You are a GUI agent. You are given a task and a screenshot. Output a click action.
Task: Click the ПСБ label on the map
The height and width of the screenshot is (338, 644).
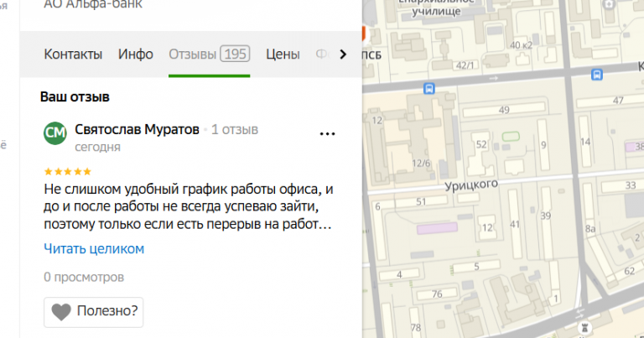[x=372, y=55]
